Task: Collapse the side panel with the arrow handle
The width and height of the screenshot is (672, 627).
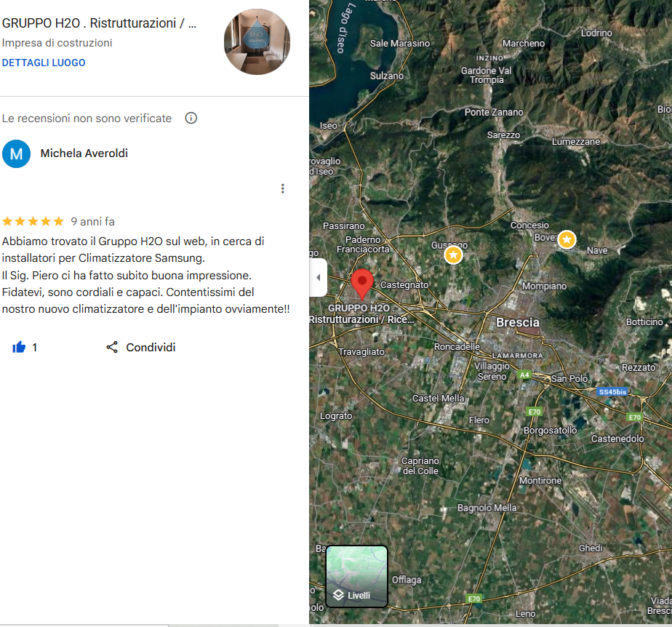Action: pos(318,277)
